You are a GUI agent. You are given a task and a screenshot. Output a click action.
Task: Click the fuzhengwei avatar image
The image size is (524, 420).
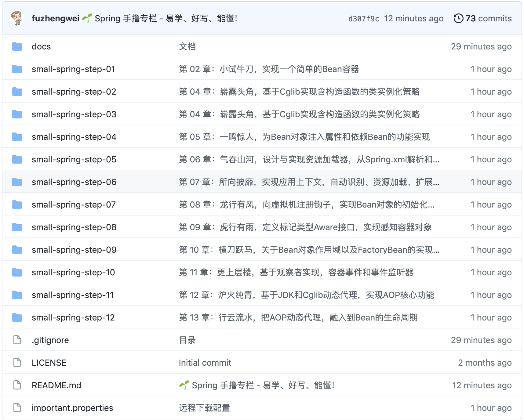[17, 18]
